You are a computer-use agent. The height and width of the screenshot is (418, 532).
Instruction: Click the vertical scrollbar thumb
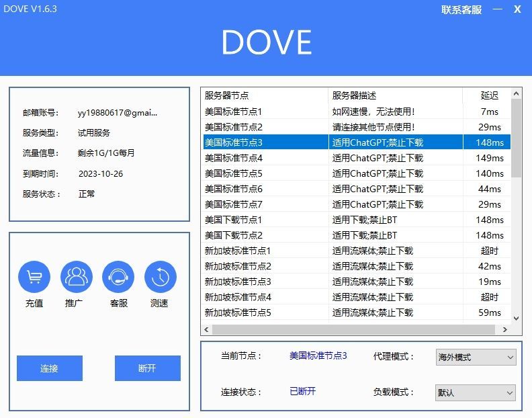pyautogui.click(x=516, y=138)
